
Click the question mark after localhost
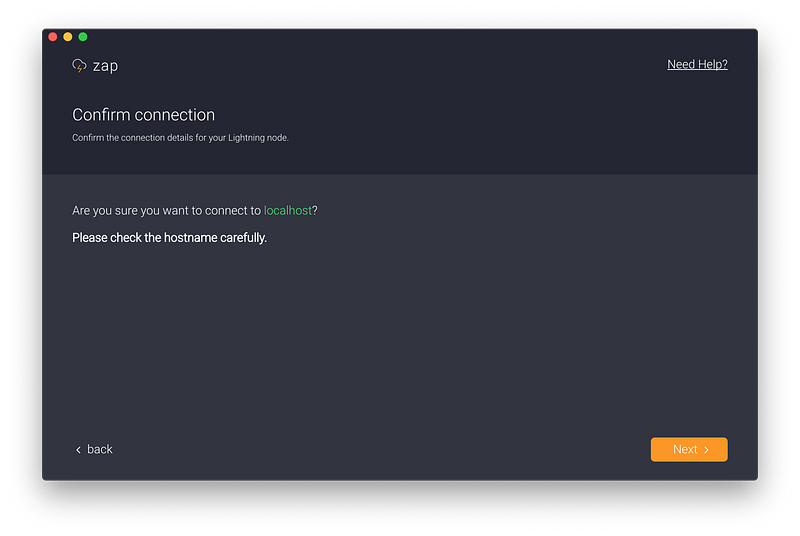[316, 211]
